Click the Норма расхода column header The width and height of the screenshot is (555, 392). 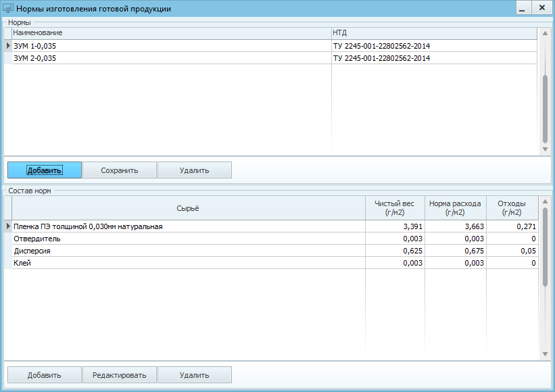[455, 207]
